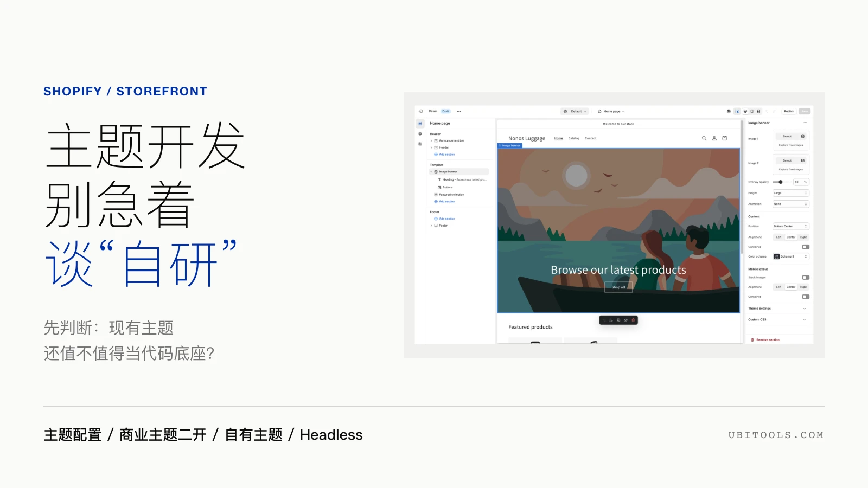Select the Sections icon in left rail

[420, 124]
